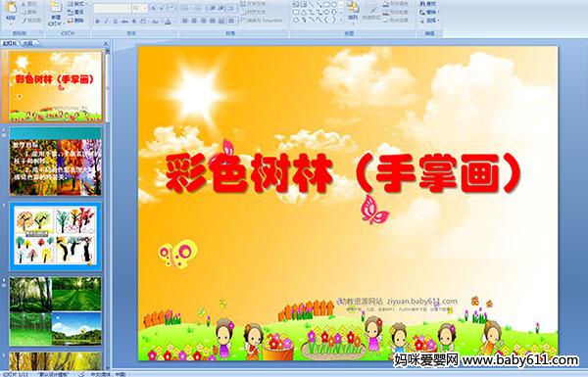Open the font size dropdown showing 72

point(139,8)
